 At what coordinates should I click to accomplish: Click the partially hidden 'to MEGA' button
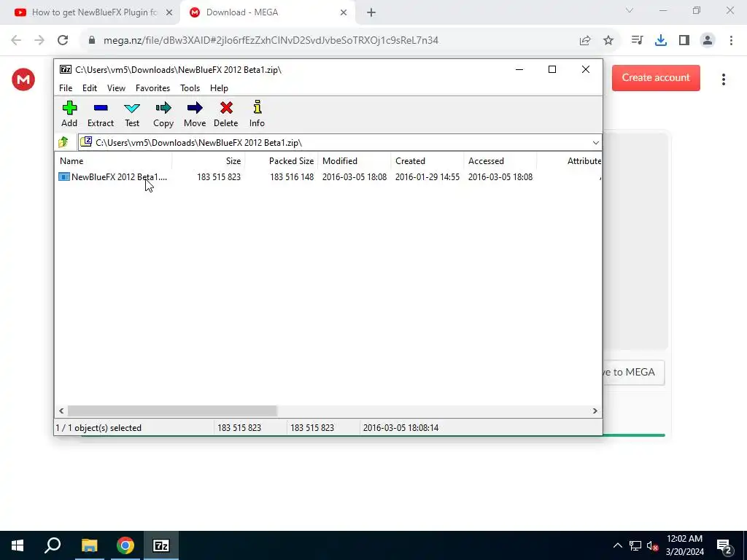pyautogui.click(x=634, y=373)
